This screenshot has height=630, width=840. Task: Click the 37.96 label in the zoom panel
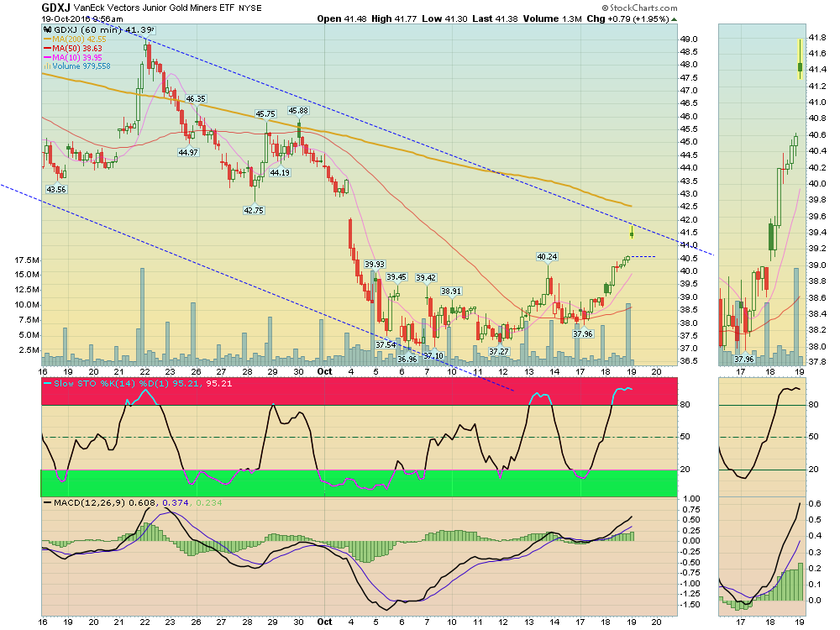click(744, 359)
